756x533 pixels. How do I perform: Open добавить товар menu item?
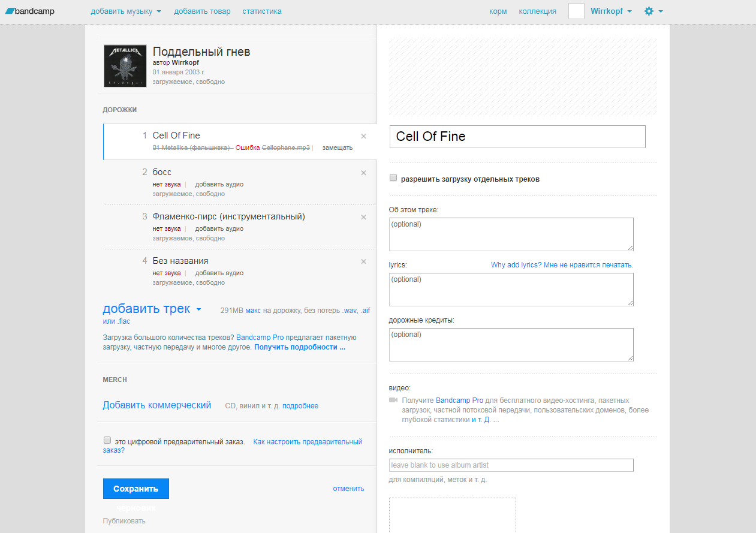click(x=202, y=11)
